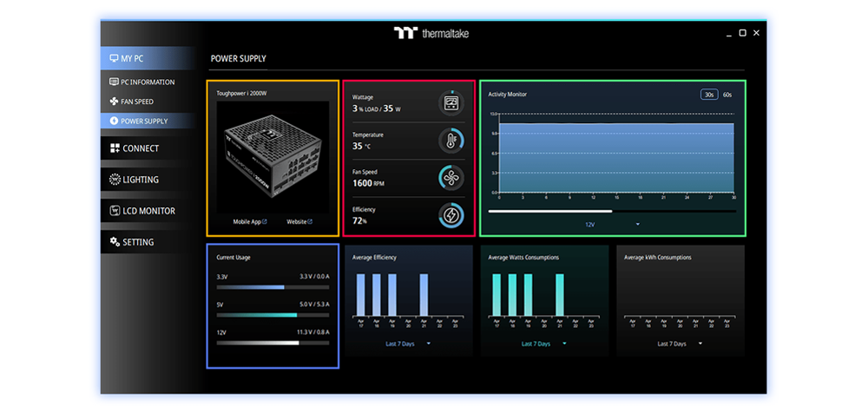Open the 12V rail dropdown
The image size is (868, 413).
(x=612, y=224)
